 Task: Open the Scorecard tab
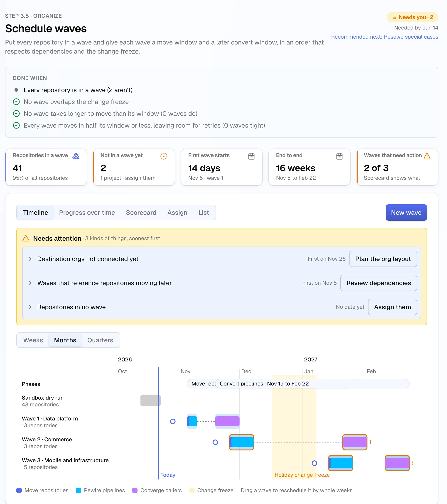141,212
